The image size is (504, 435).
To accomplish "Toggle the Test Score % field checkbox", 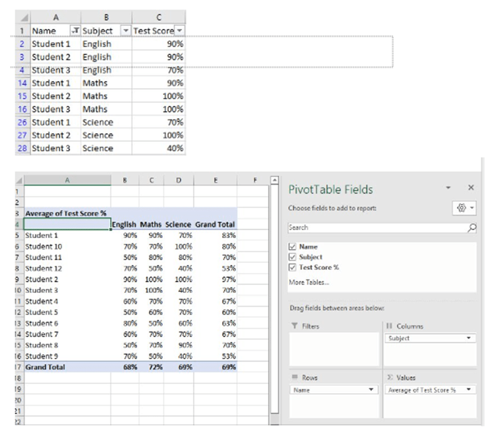I will 292,267.
